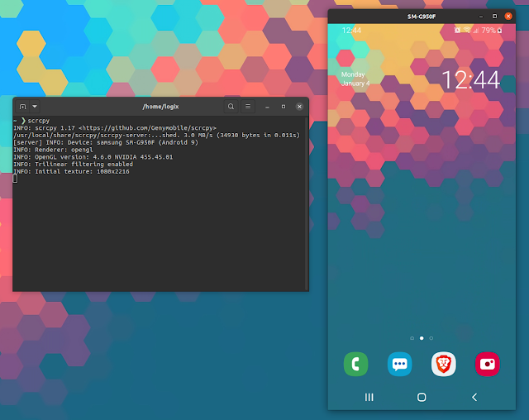Open the Phone app on the mirrored device

(x=355, y=364)
